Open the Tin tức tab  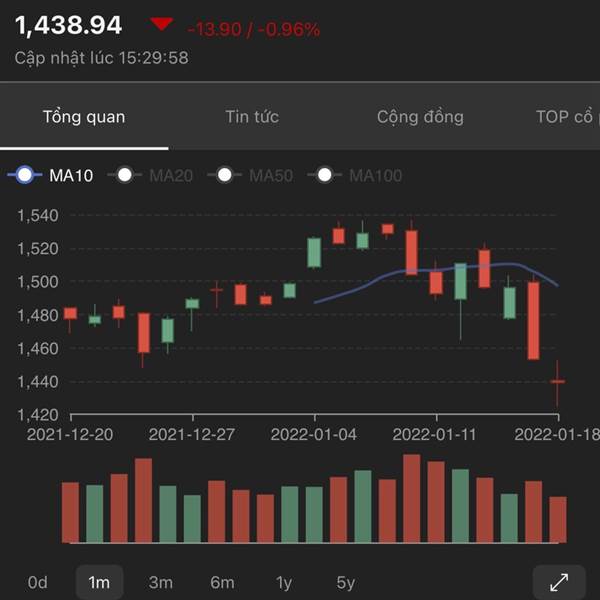pyautogui.click(x=252, y=117)
